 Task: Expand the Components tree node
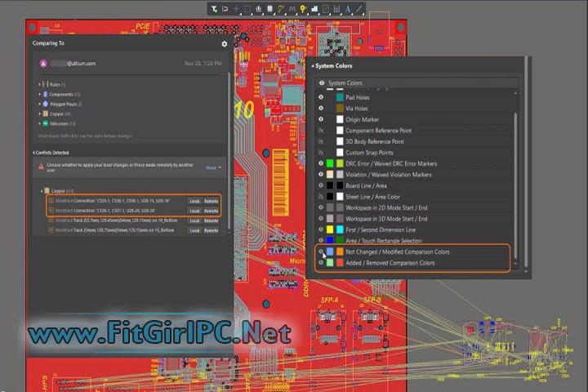(x=39, y=94)
